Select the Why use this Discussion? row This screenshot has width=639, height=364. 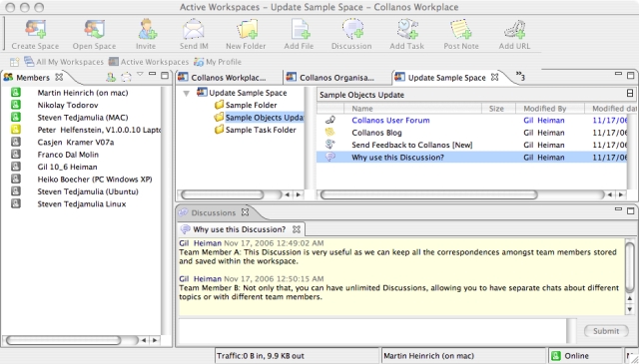click(x=472, y=158)
